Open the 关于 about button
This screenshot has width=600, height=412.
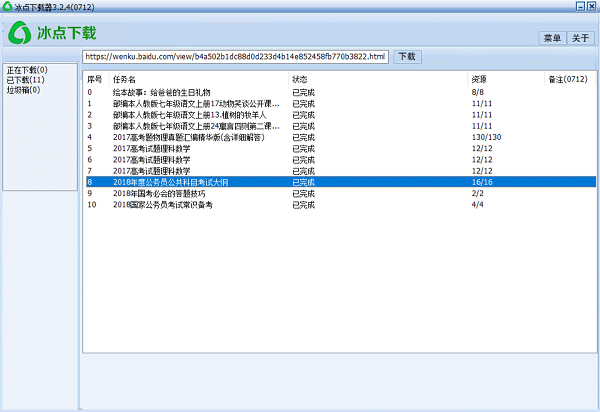click(x=580, y=38)
